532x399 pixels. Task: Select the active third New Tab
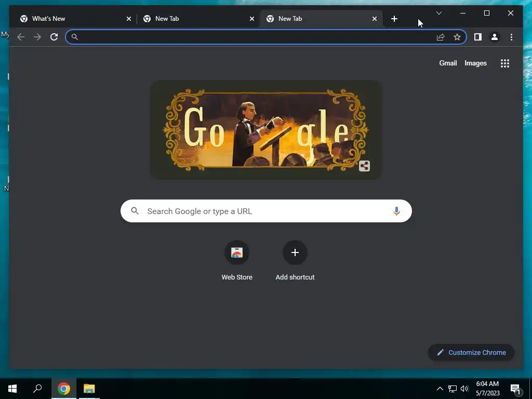[x=321, y=19]
